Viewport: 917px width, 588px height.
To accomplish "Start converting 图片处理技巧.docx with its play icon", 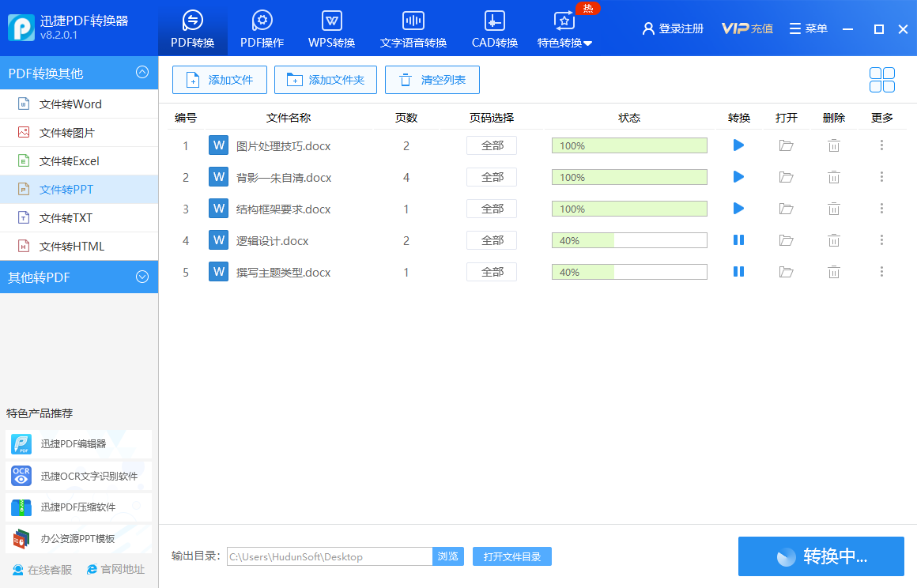I will [x=738, y=145].
